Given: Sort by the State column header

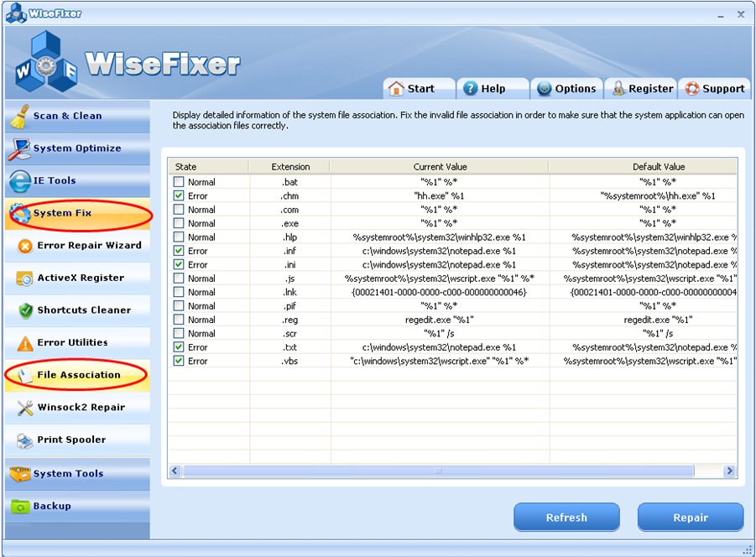Looking at the screenshot, I should (209, 167).
